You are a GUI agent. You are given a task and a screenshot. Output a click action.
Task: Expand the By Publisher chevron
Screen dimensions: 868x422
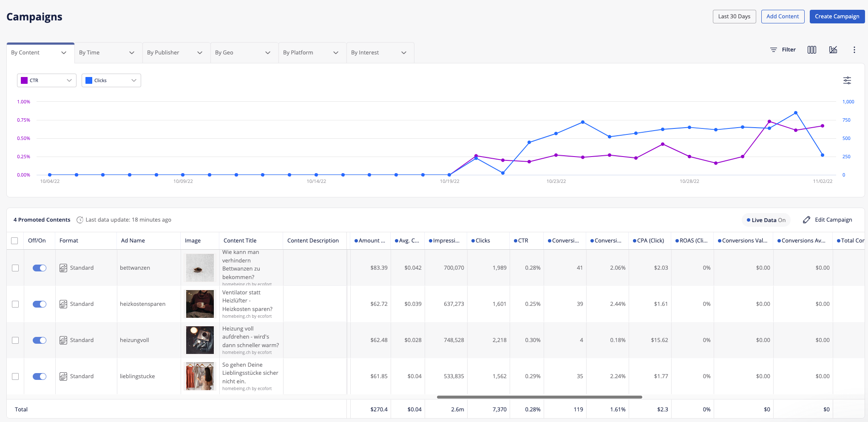point(200,53)
